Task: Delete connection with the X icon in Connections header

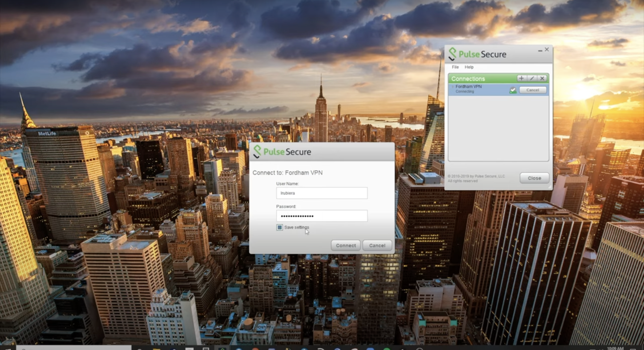Action: coord(542,78)
